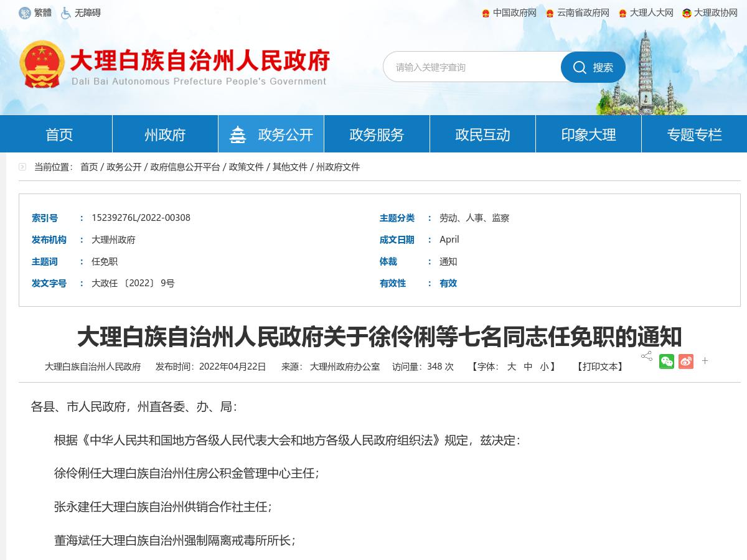Image resolution: width=747 pixels, height=560 pixels.
Task: Share the article to Weibo
Action: tap(686, 361)
